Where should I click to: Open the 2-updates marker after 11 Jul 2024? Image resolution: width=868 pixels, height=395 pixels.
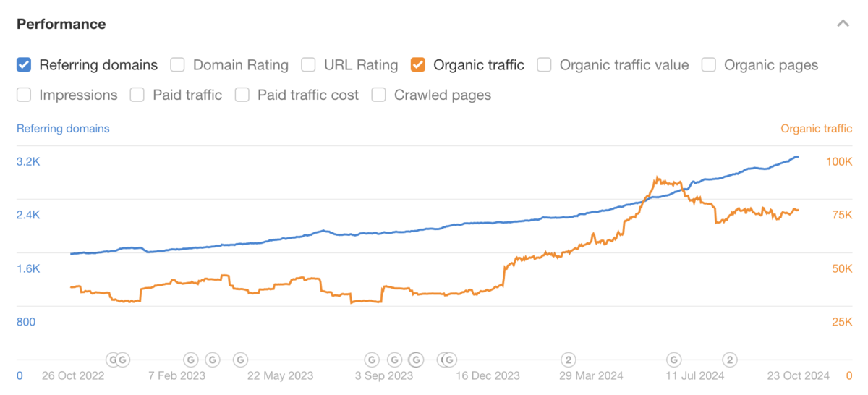[x=730, y=359]
